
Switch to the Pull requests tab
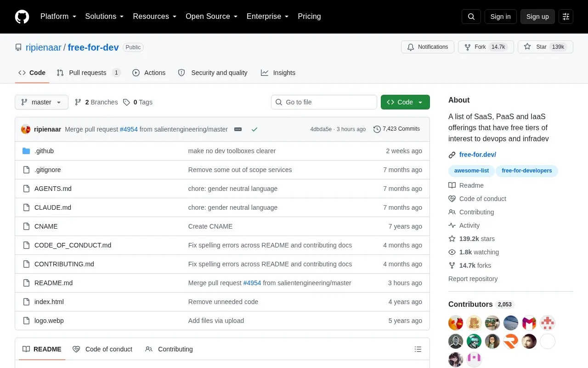coord(88,73)
